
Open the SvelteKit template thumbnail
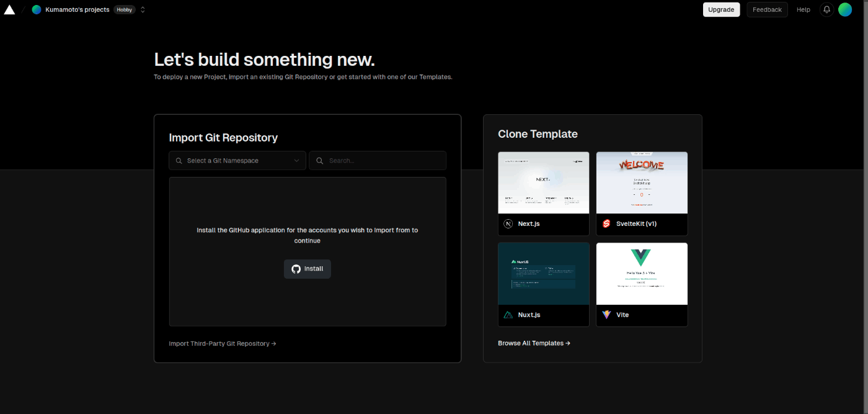pyautogui.click(x=642, y=182)
